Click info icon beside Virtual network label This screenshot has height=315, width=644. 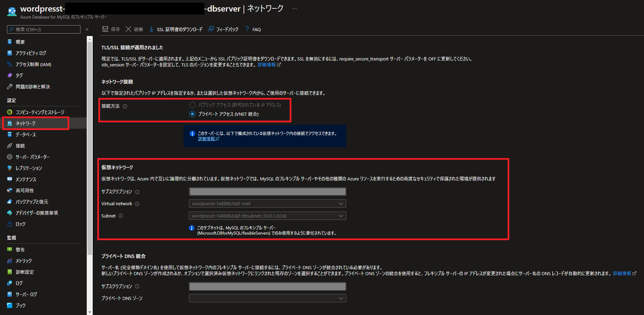coord(137,204)
